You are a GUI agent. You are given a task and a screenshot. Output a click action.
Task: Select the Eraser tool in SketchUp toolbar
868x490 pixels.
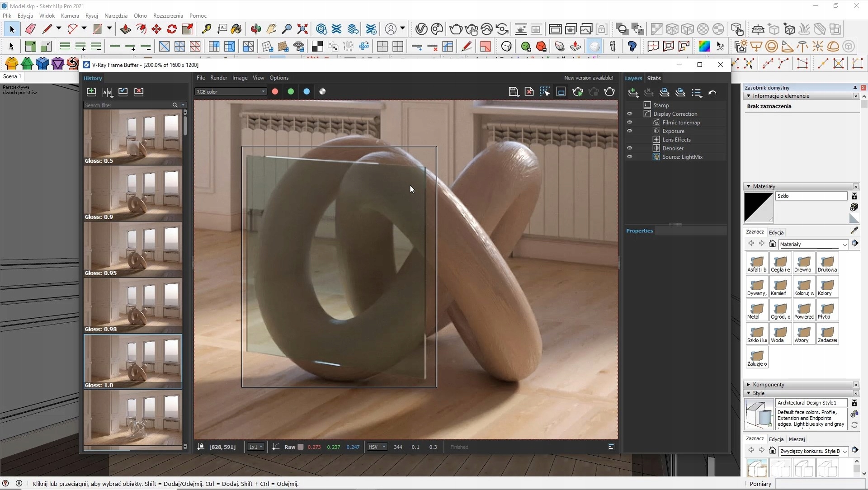30,29
